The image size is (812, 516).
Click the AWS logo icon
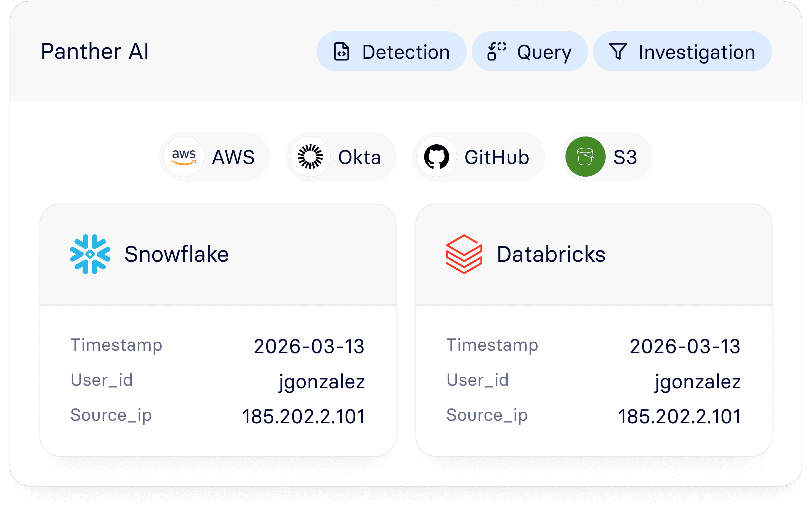coord(184,157)
